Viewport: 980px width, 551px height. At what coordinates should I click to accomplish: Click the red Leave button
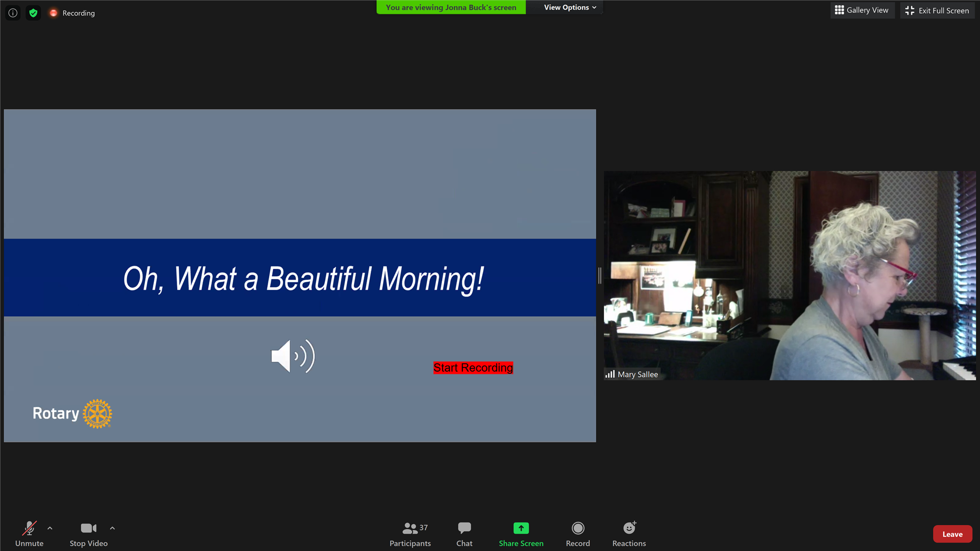[952, 534]
